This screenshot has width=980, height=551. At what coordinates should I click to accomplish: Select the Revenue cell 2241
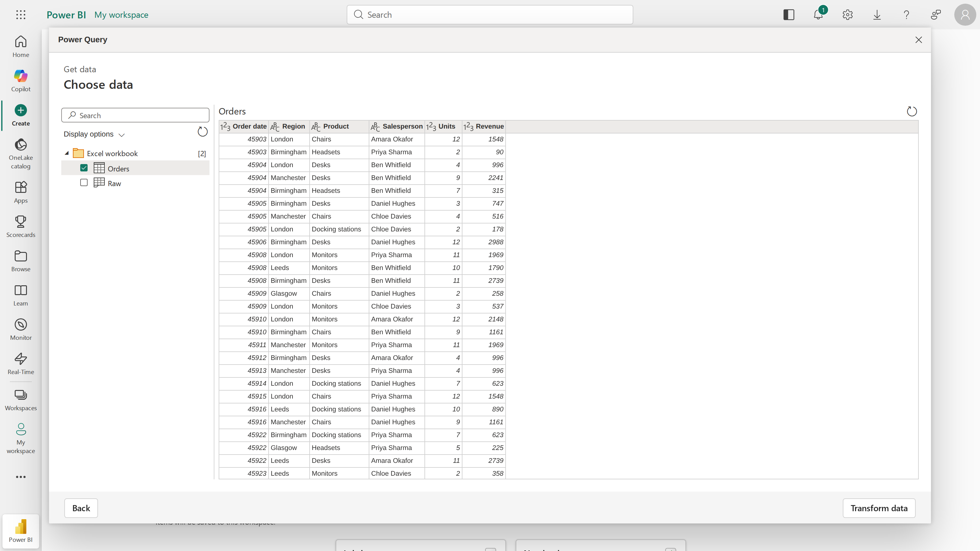click(484, 178)
